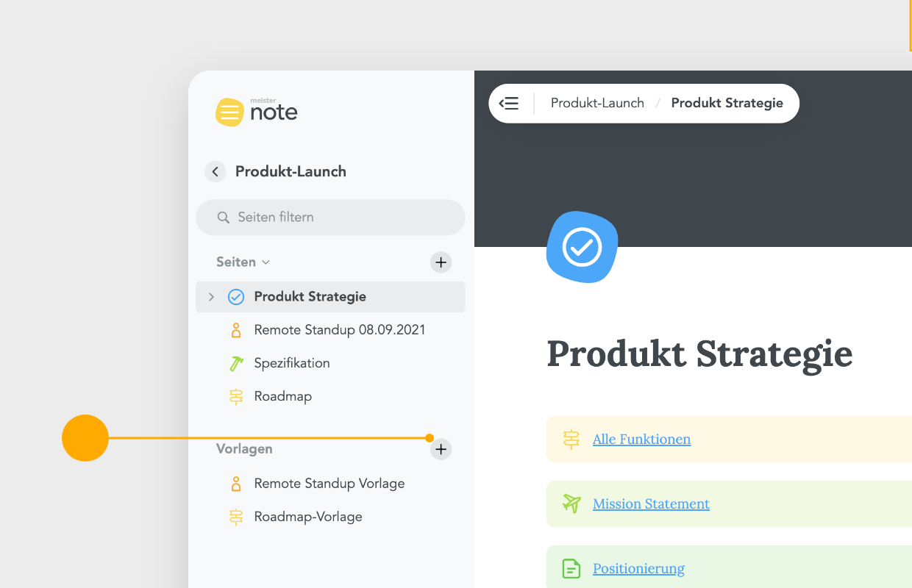The width and height of the screenshot is (912, 588).
Task: Add a new template with Vorlagen plus
Action: (x=441, y=449)
